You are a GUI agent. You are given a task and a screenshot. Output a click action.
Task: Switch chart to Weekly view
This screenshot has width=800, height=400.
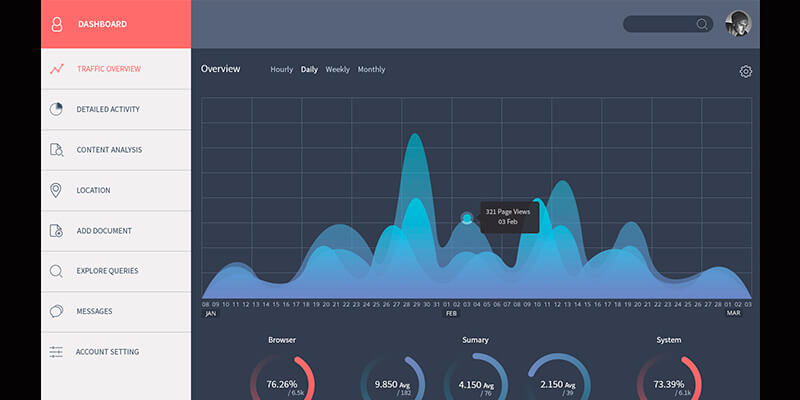click(338, 69)
